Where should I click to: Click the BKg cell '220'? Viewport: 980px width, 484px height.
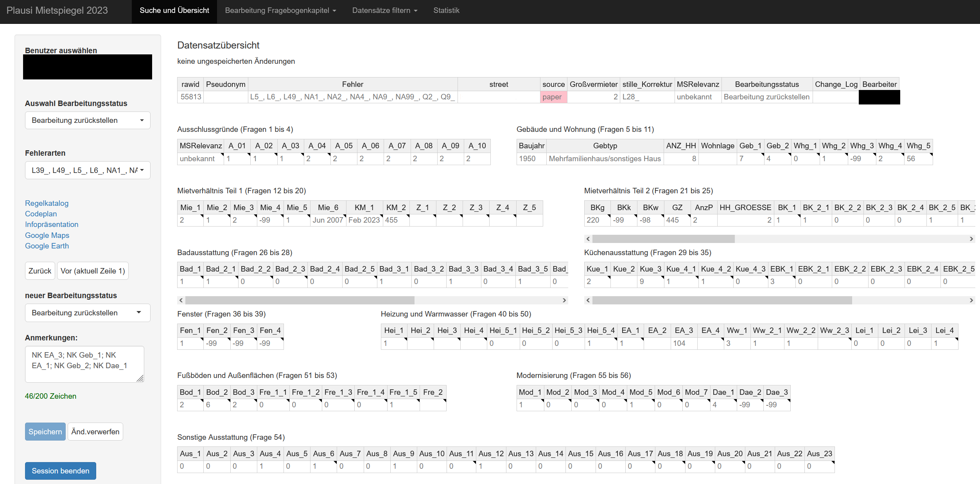(597, 220)
